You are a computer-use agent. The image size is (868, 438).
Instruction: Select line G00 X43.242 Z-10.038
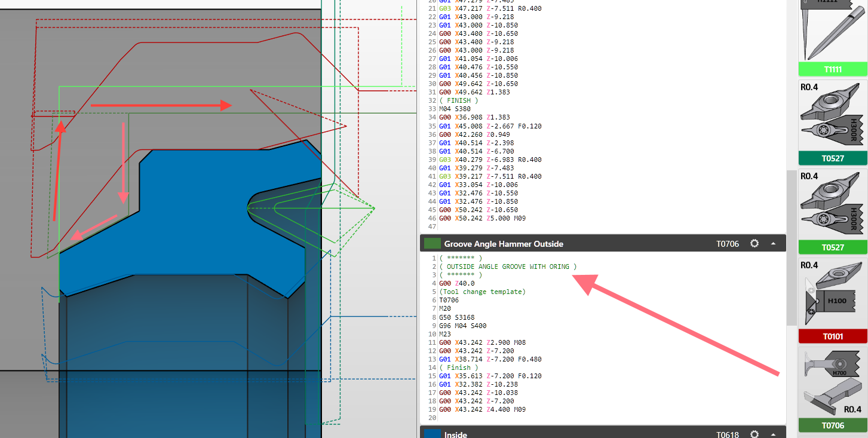pos(479,393)
